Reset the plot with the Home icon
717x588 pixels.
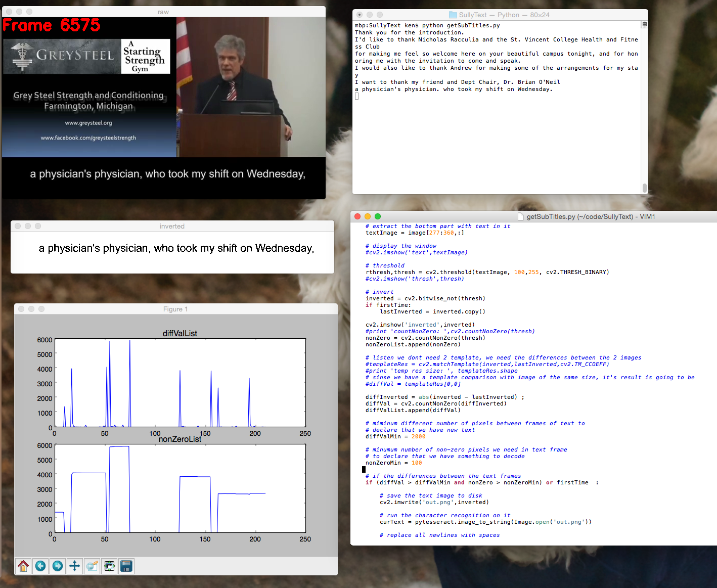pyautogui.click(x=23, y=566)
